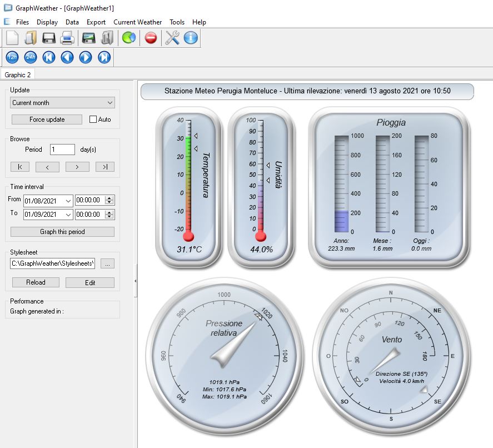493x448 pixels.
Task: Click the document icon beside Files menu
Action: tap(7, 22)
